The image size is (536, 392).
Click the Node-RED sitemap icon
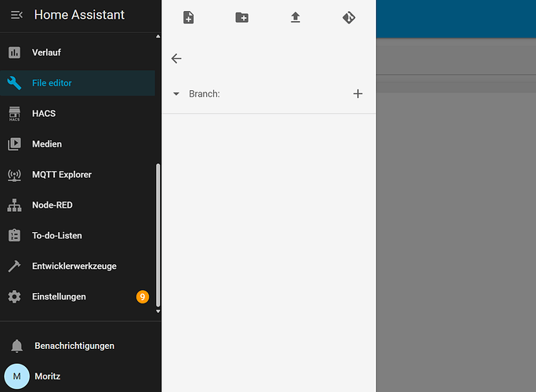(x=14, y=205)
